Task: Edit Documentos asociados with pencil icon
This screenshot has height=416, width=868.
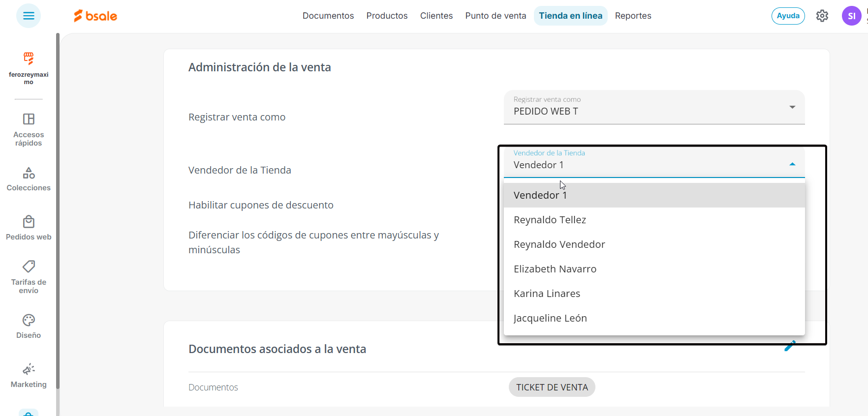Action: (790, 346)
